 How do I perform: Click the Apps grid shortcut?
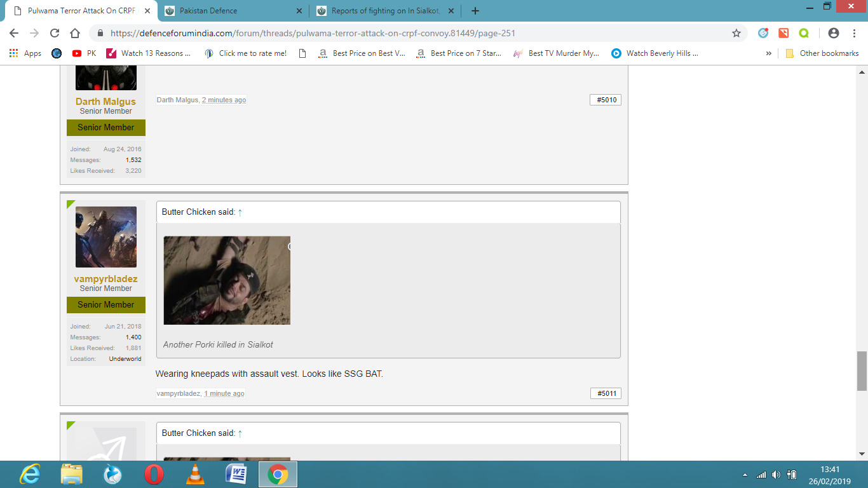point(25,53)
